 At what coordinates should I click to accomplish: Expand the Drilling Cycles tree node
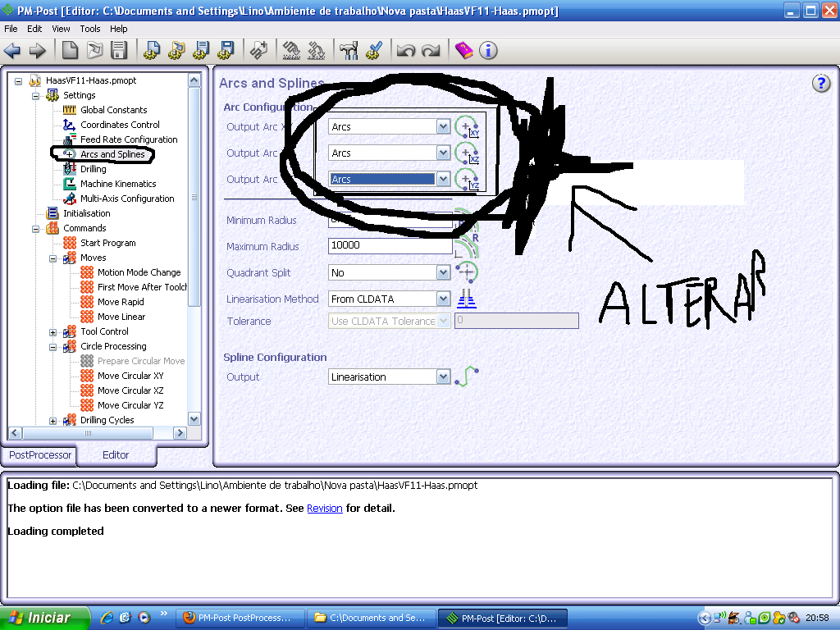(52, 421)
